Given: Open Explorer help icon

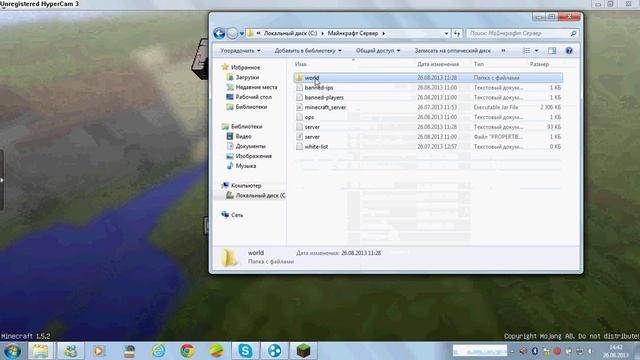Looking at the screenshot, I should [569, 51].
